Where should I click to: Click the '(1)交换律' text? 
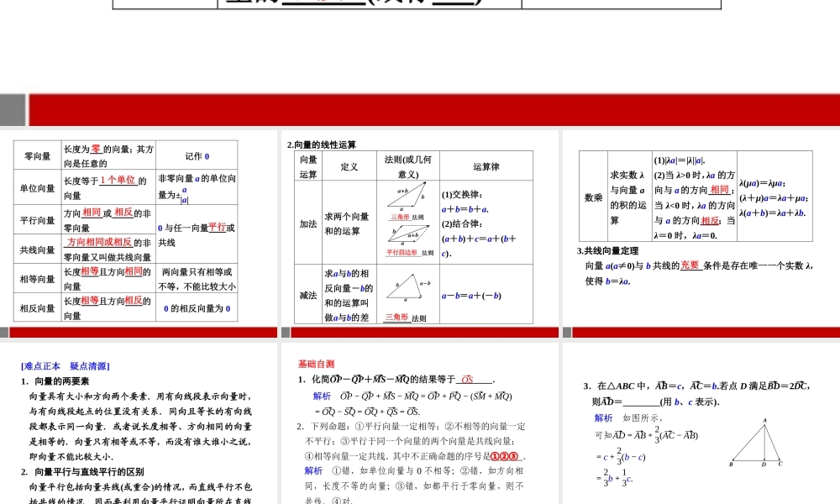pos(462,194)
